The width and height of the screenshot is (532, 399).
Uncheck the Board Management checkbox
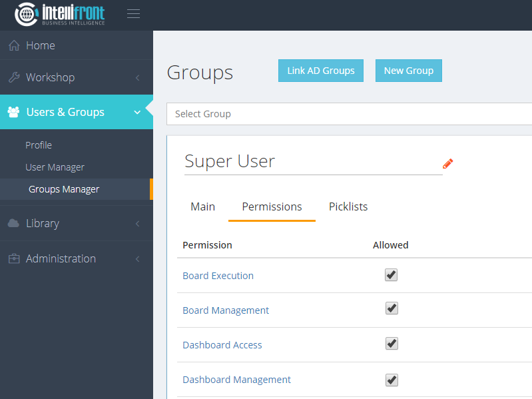[392, 308]
